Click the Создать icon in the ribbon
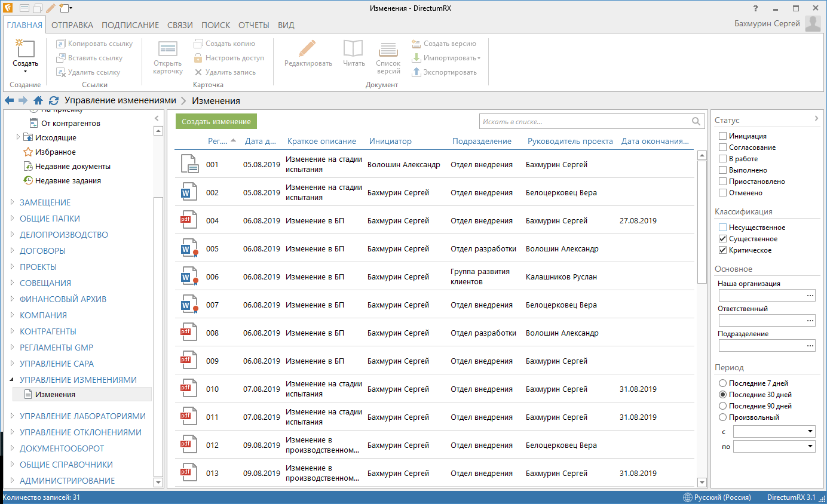Image resolution: width=827 pixels, height=504 pixels. 25,48
